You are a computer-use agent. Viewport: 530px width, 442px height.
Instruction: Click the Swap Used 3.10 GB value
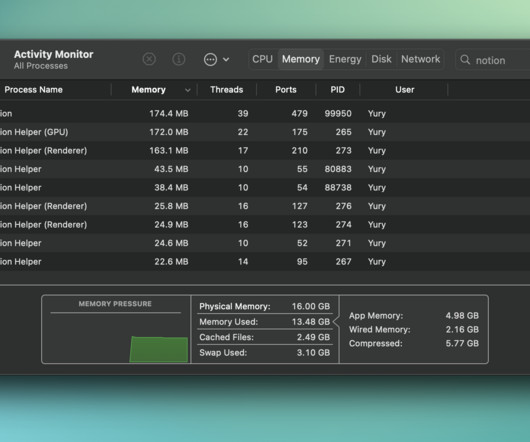(313, 353)
